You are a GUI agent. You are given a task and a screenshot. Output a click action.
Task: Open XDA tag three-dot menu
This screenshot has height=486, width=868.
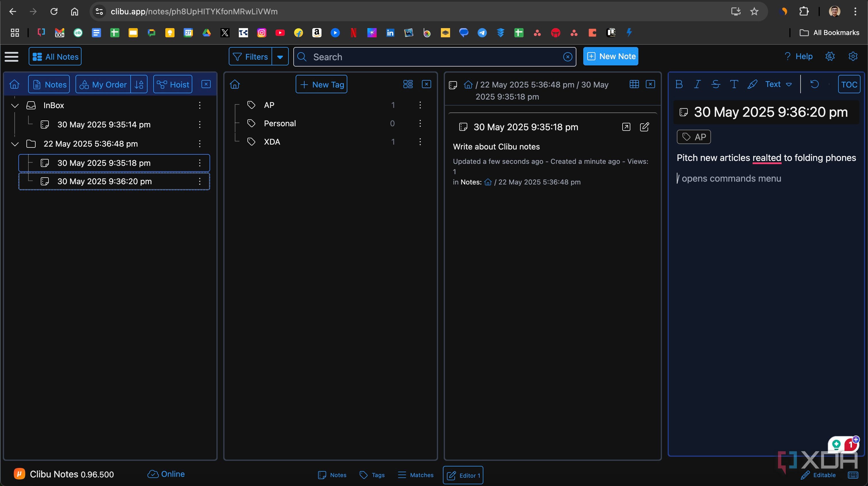click(x=420, y=142)
